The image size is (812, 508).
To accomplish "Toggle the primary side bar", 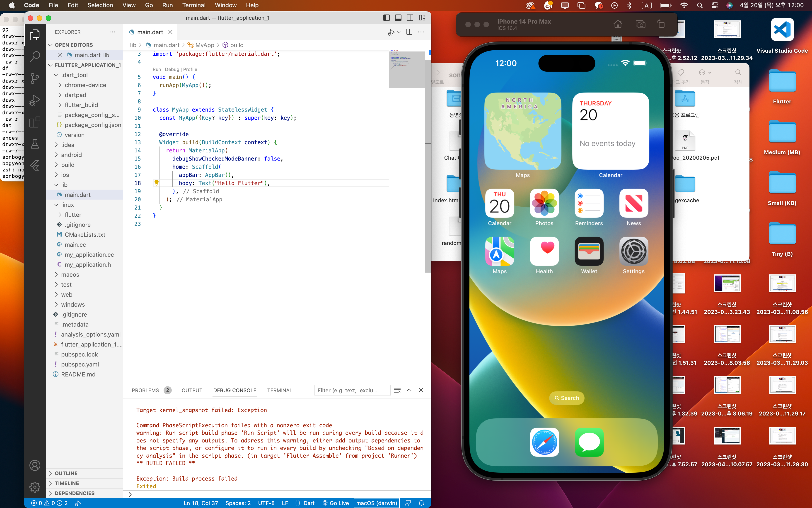I will [386, 18].
